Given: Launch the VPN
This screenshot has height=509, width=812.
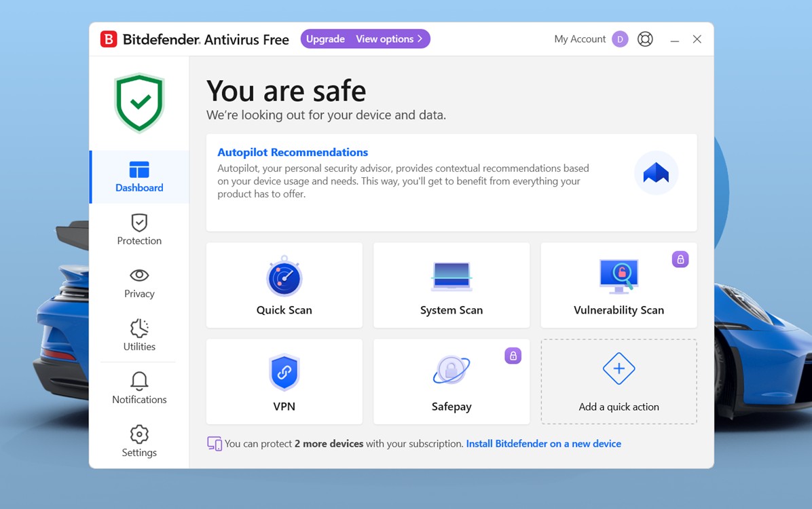Looking at the screenshot, I should (x=284, y=381).
